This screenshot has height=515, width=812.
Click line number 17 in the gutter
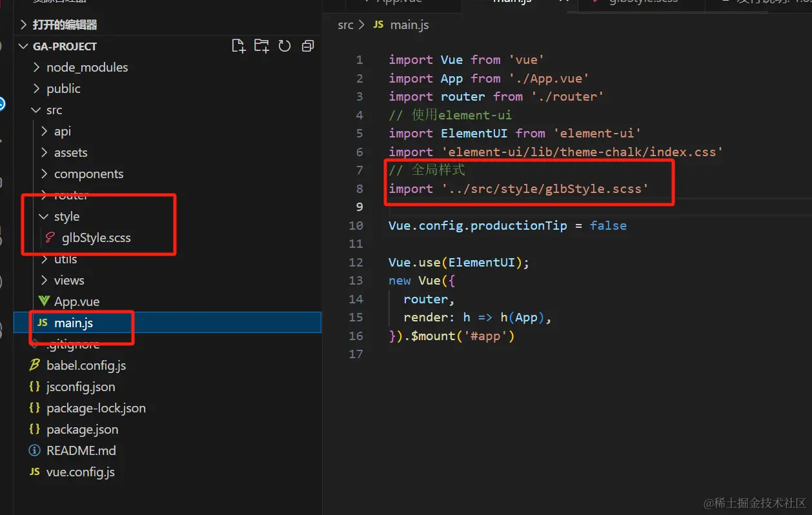tap(356, 354)
